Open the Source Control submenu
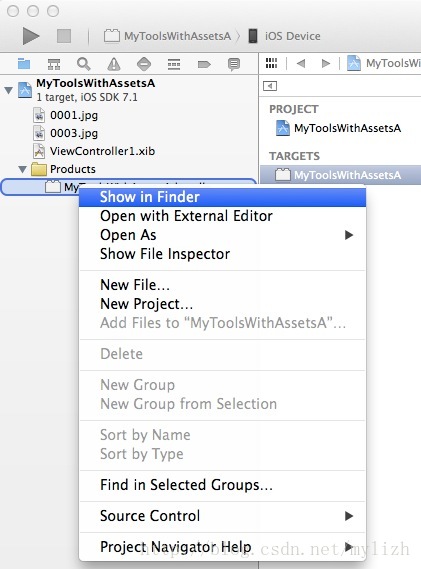This screenshot has height=569, width=421. [x=222, y=516]
